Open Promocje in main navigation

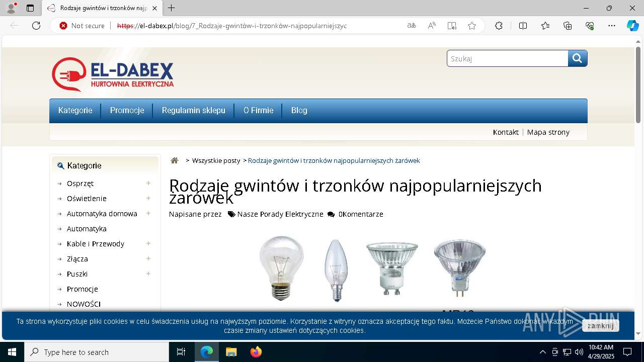[127, 111]
